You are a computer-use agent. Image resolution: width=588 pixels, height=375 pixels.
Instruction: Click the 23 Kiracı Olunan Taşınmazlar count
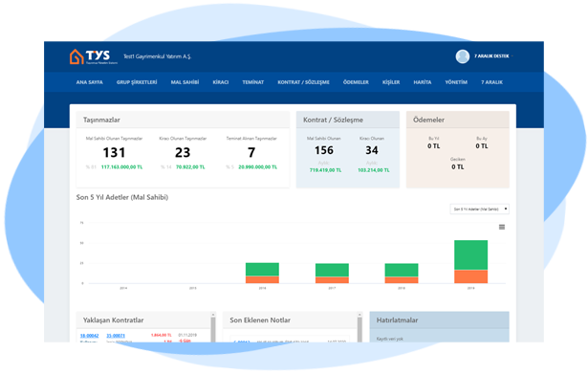[183, 152]
